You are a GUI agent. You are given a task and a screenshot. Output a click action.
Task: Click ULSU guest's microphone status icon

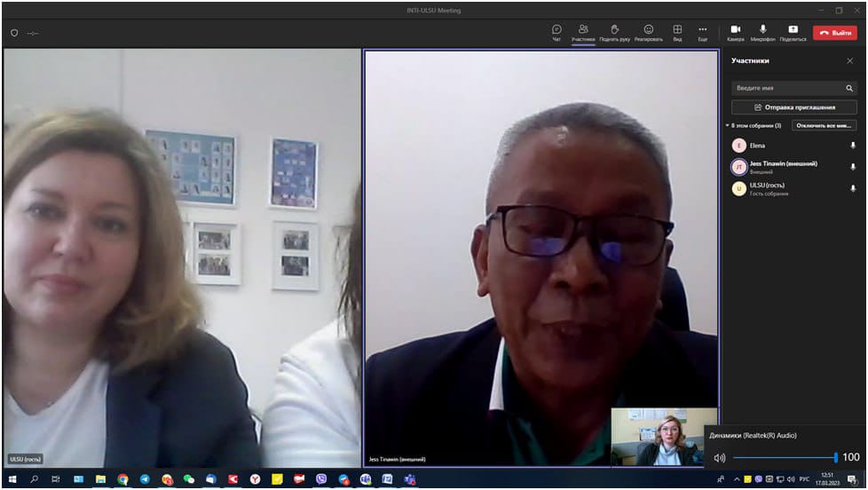pyautogui.click(x=853, y=189)
